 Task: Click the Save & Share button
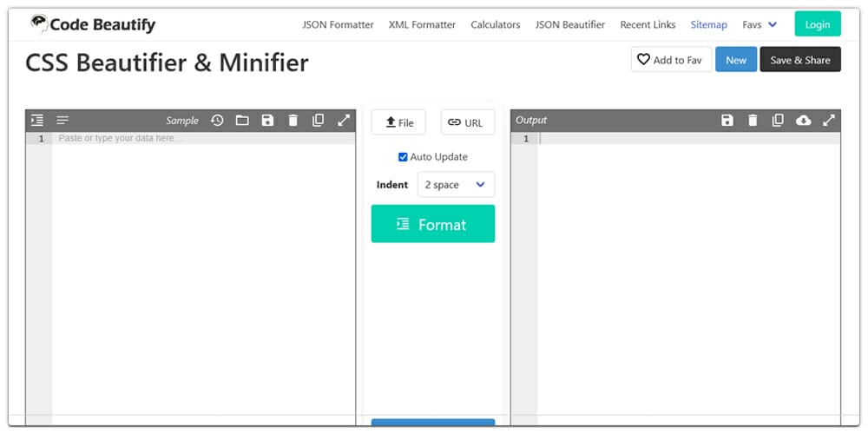800,60
